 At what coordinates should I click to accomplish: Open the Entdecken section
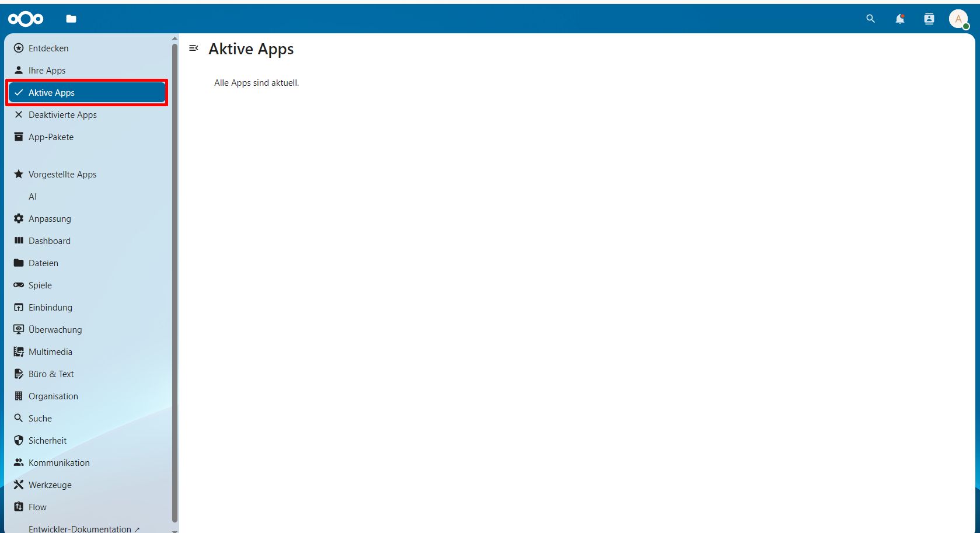tap(88, 48)
